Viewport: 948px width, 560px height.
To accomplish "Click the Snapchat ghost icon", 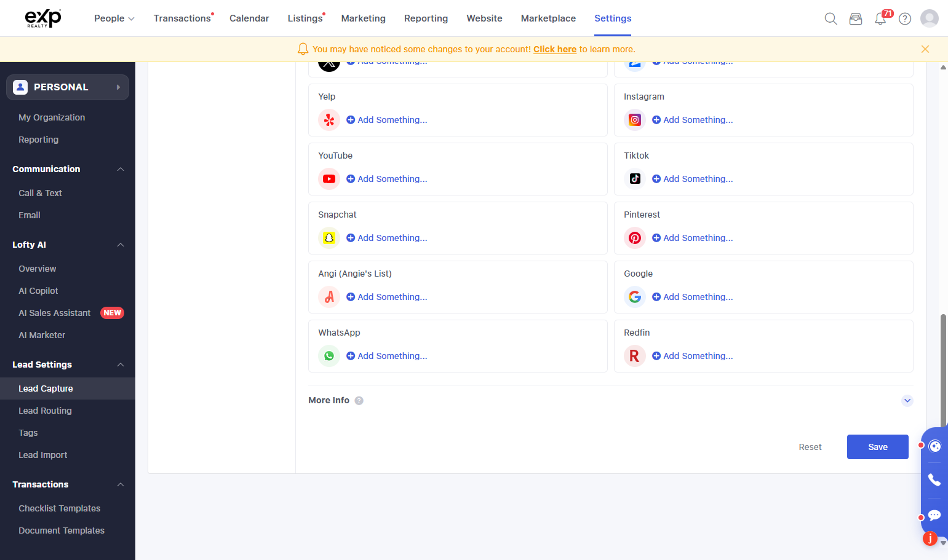I will [x=329, y=238].
